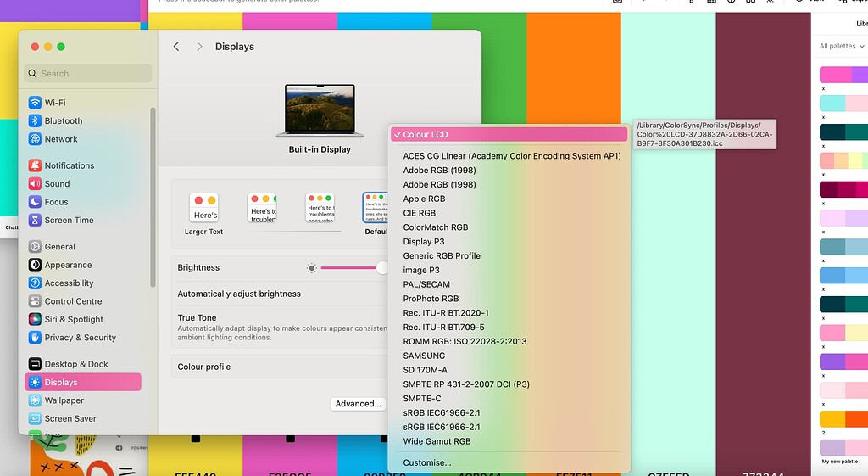
Task: Choose Generic RGB Profile
Action: [442, 255]
